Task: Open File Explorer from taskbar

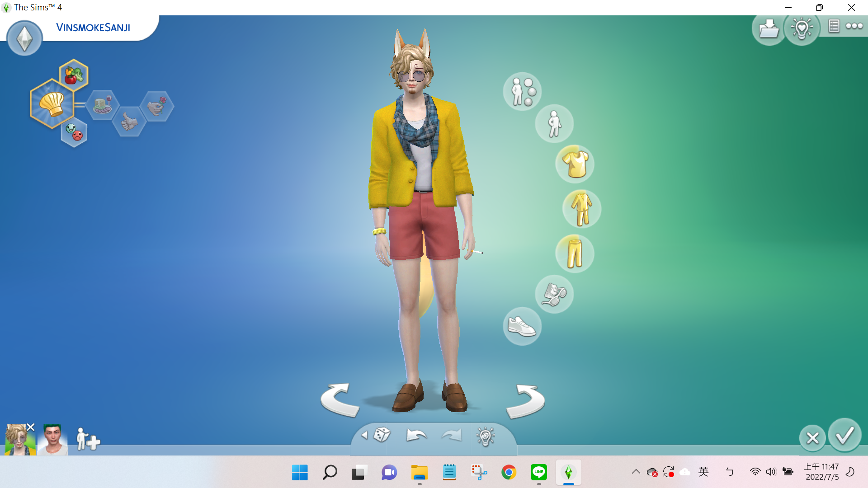Action: (x=420, y=472)
